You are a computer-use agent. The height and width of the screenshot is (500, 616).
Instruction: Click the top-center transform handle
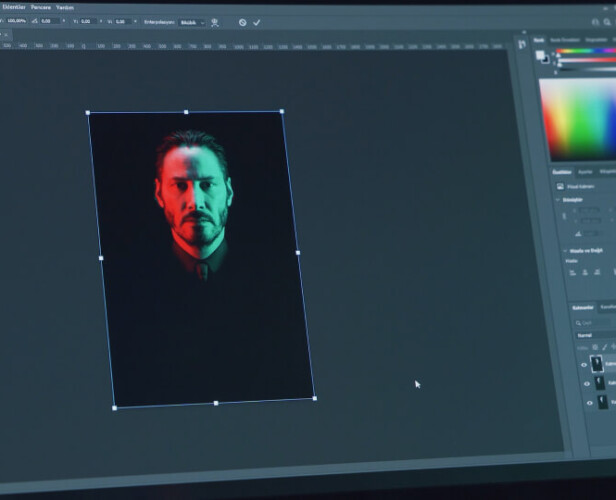pyautogui.click(x=186, y=112)
